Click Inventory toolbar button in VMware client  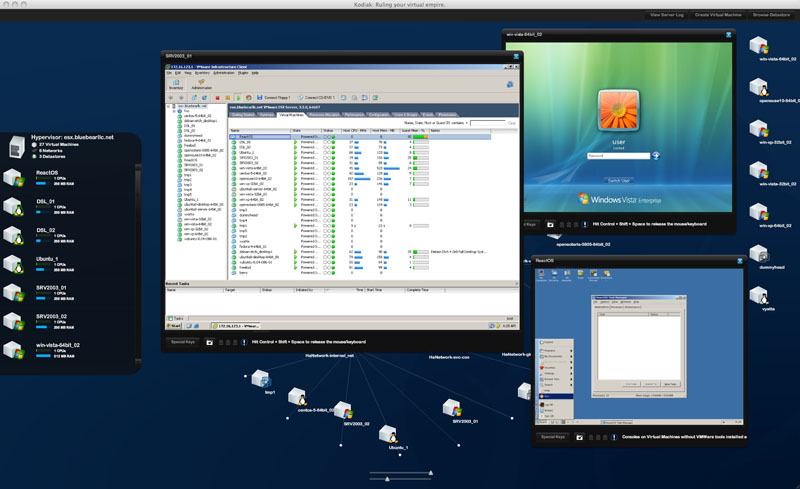[x=176, y=84]
